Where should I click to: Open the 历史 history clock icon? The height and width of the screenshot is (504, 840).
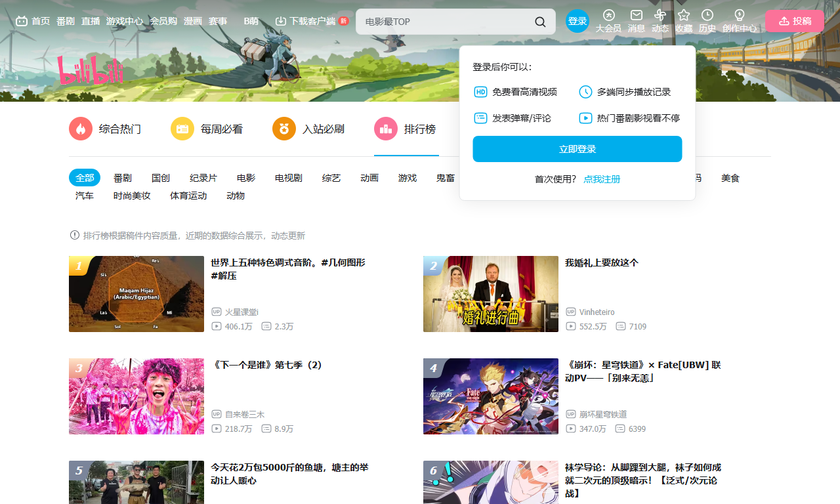coord(707,15)
